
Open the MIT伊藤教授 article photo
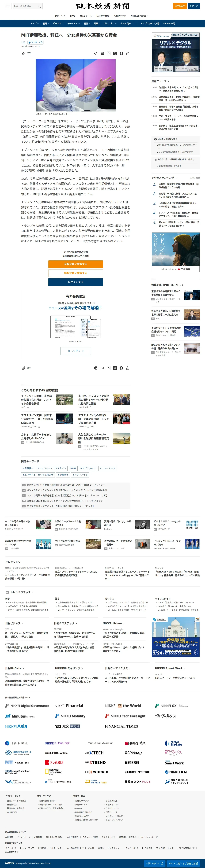click(76, 85)
